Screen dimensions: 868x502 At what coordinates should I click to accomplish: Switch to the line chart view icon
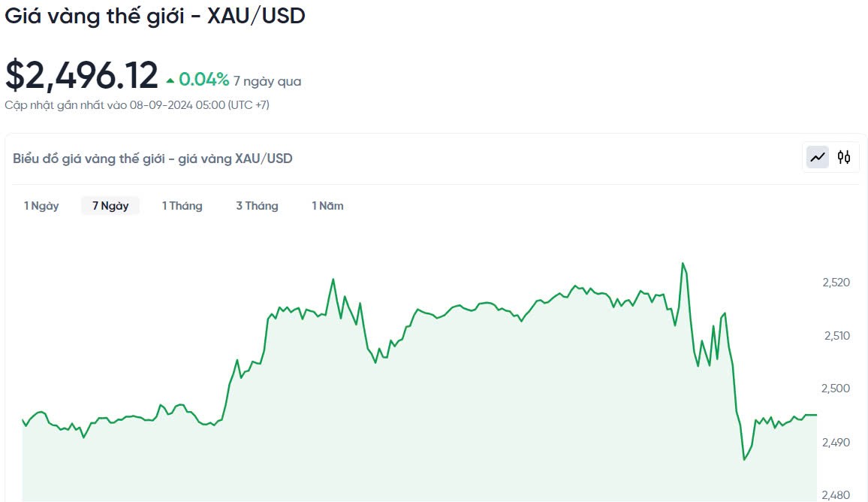point(818,158)
